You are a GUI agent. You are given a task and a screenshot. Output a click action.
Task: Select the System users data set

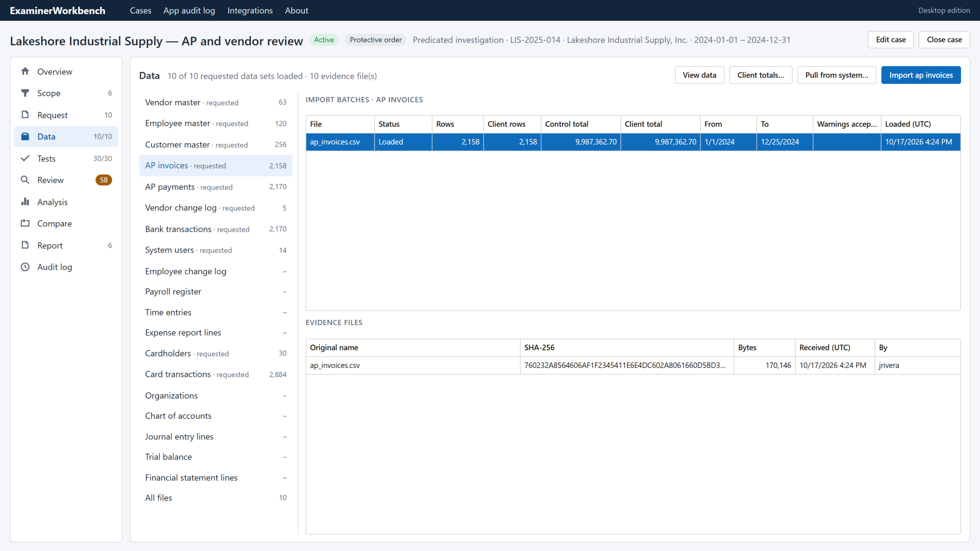click(216, 250)
